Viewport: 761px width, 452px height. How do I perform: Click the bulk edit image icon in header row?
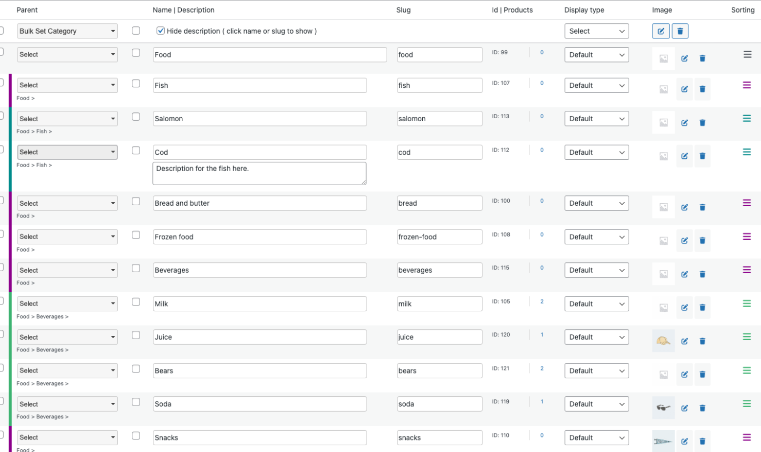pyautogui.click(x=661, y=31)
